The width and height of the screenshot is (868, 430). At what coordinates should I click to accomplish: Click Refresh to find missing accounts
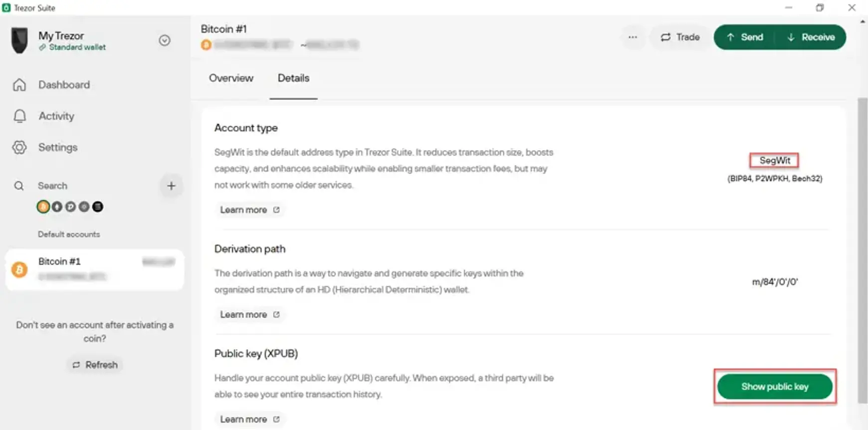pos(95,365)
